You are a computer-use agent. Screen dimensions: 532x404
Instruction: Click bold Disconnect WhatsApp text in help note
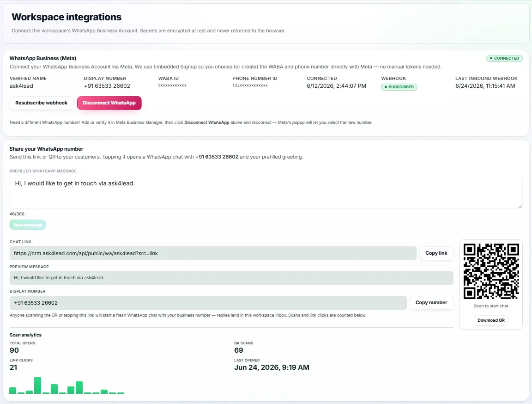[206, 122]
